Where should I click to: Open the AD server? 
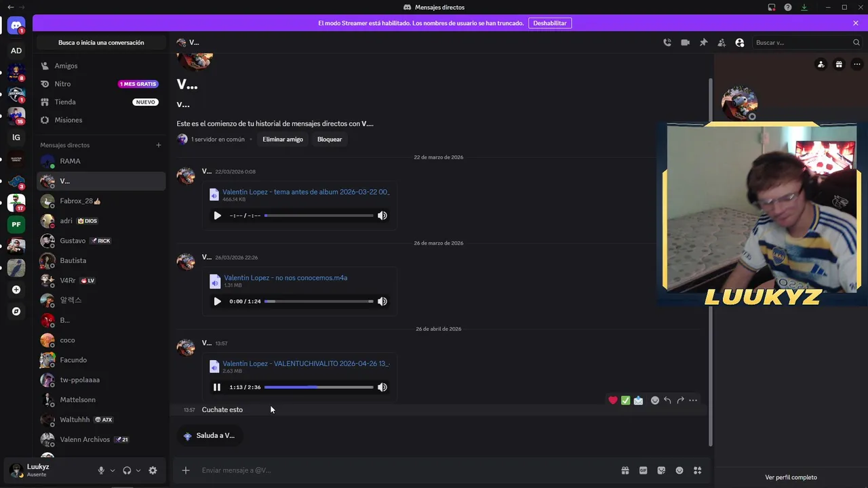click(16, 51)
